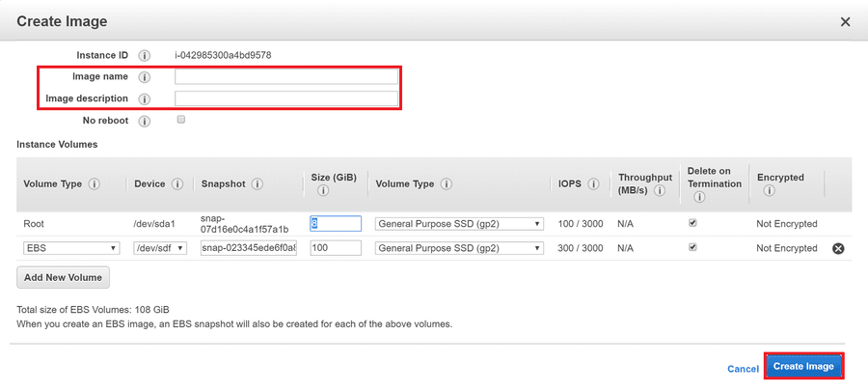
Task: Open Root row General Purpose SSD dropdown
Action: click(x=459, y=224)
